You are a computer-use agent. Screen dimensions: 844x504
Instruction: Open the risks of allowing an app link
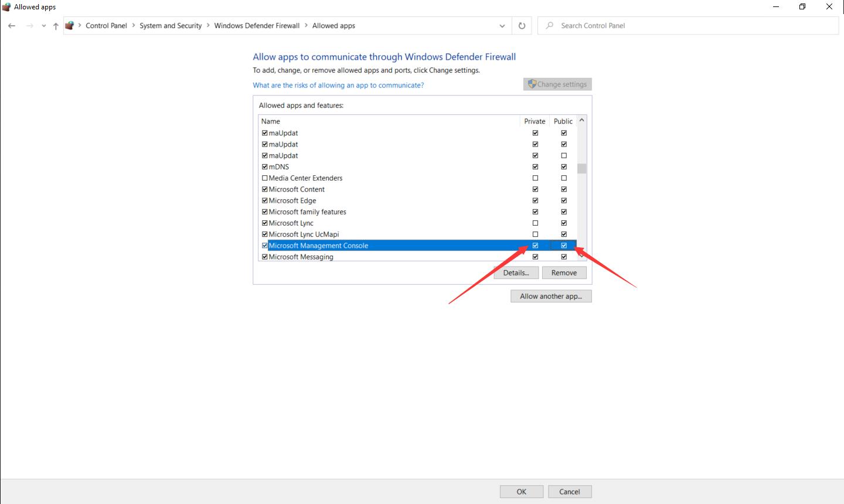pos(338,85)
